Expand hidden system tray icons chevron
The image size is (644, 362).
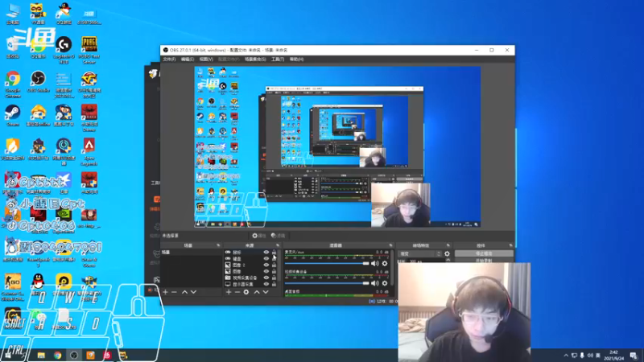[x=566, y=356]
